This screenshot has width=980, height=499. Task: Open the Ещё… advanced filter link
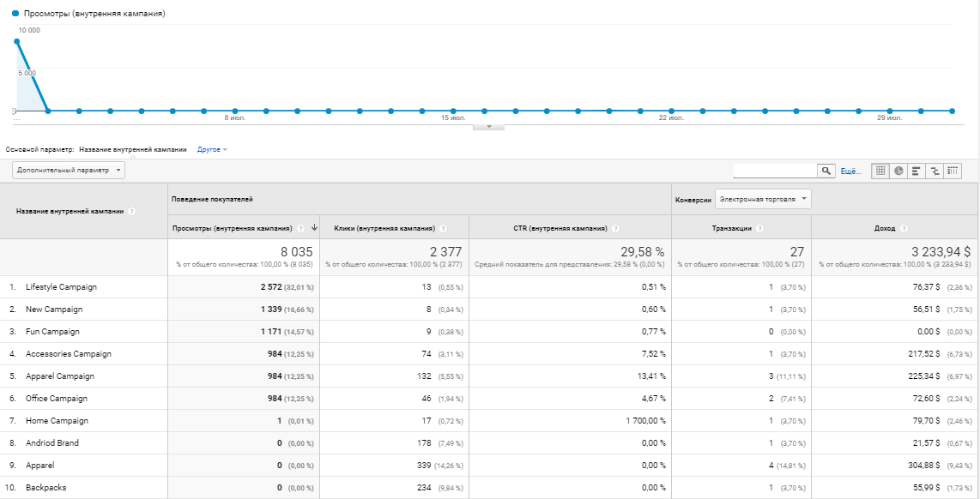click(x=850, y=171)
